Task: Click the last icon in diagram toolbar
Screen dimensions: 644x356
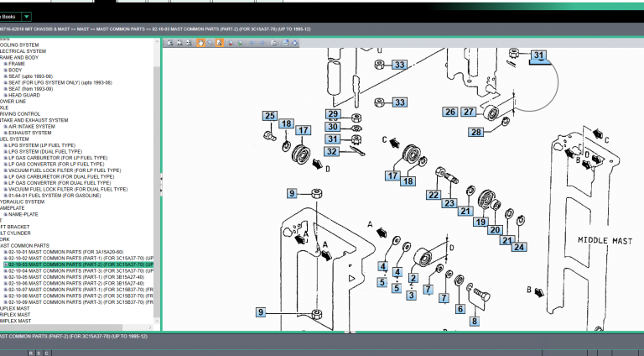Action: click(295, 43)
